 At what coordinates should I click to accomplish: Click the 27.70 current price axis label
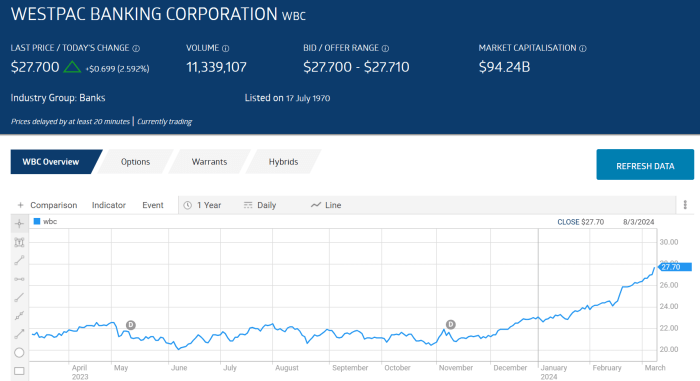pos(675,267)
